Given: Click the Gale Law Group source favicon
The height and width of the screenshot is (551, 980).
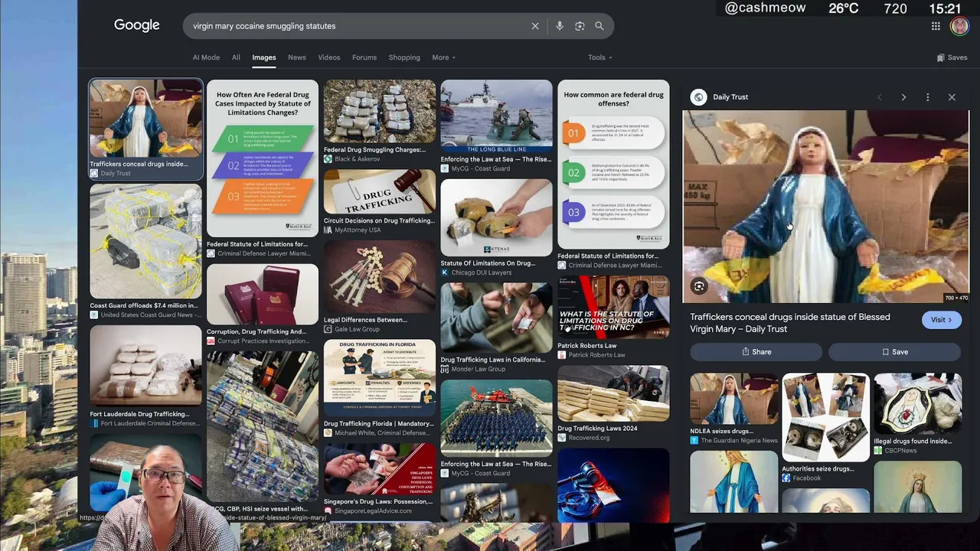Looking at the screenshot, I should [328, 329].
